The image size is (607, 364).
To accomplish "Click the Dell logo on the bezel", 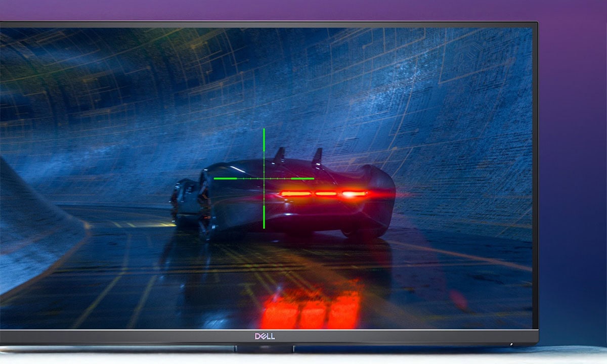I will [265, 336].
